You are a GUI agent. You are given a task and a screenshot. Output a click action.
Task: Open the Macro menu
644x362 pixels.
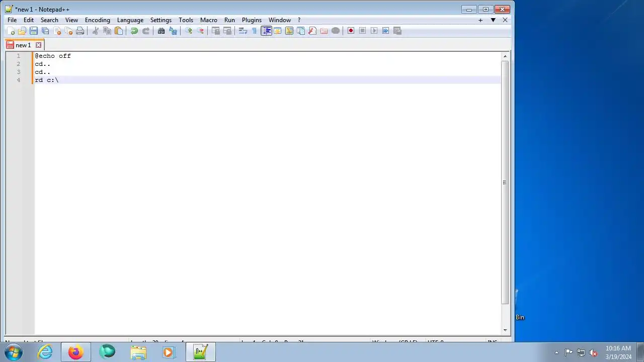[209, 20]
